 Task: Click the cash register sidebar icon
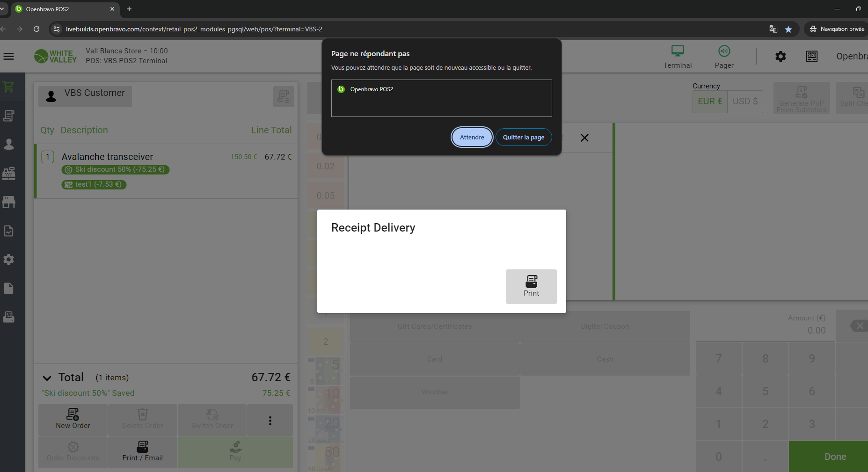8,173
